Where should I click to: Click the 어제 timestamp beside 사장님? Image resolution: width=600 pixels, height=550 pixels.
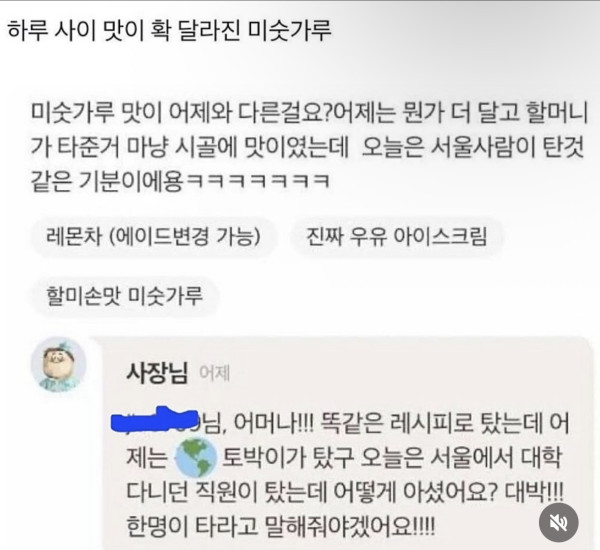215,373
